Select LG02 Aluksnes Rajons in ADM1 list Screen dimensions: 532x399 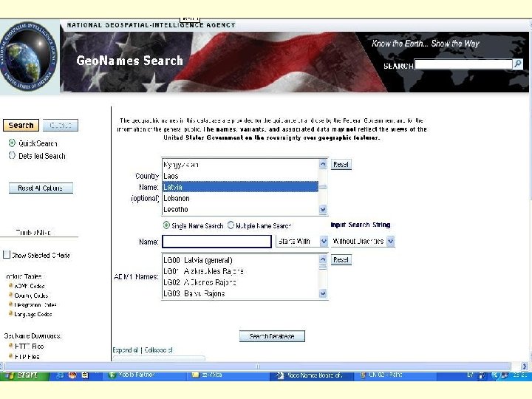(x=240, y=282)
